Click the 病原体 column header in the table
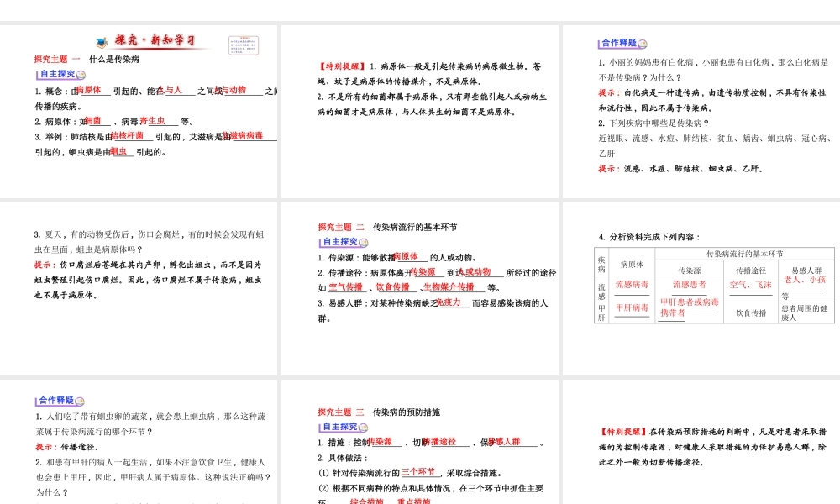Image resolution: width=840 pixels, height=504 pixels. [633, 265]
